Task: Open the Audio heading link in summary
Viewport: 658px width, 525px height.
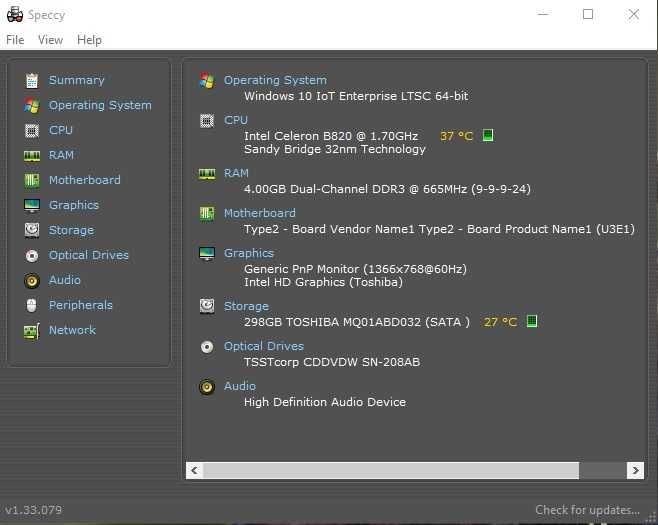Action: point(240,386)
